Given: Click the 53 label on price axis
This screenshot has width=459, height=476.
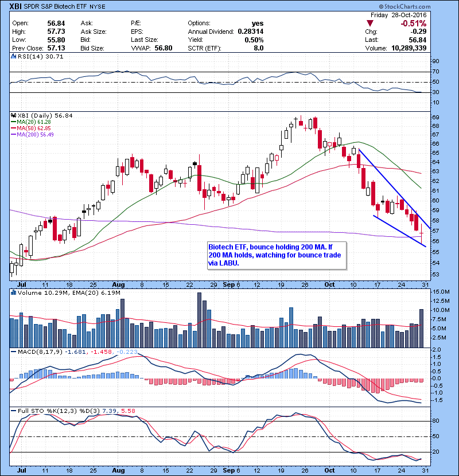Looking at the screenshot, I should pyautogui.click(x=435, y=275).
